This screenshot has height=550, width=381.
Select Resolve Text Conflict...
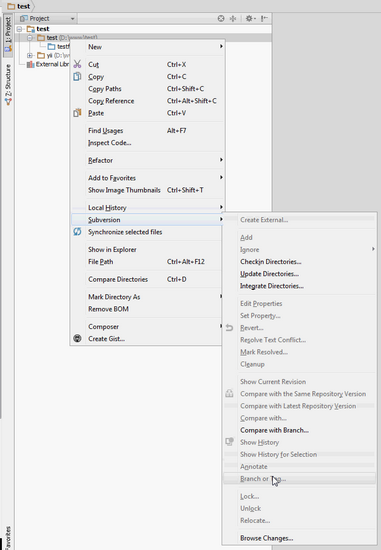pyautogui.click(x=273, y=340)
